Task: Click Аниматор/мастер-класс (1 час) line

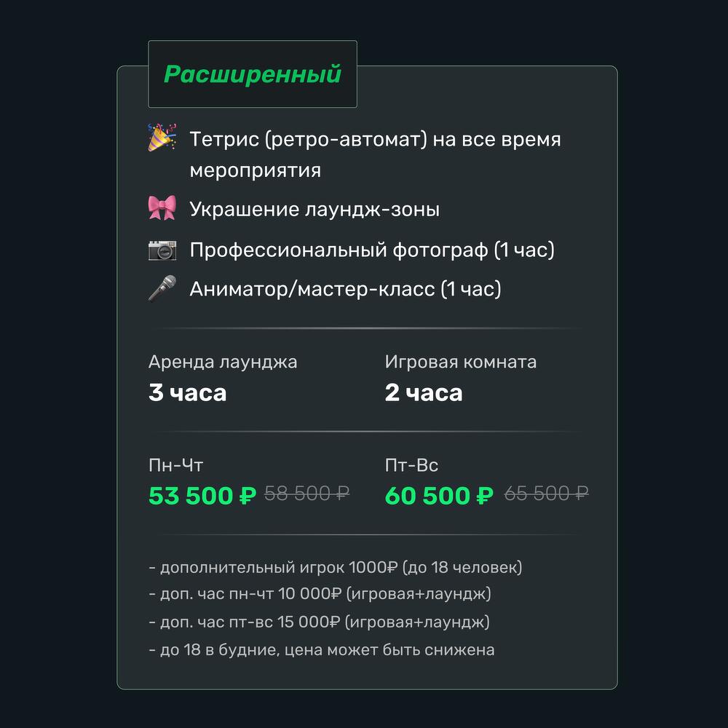Action: pyautogui.click(x=345, y=289)
